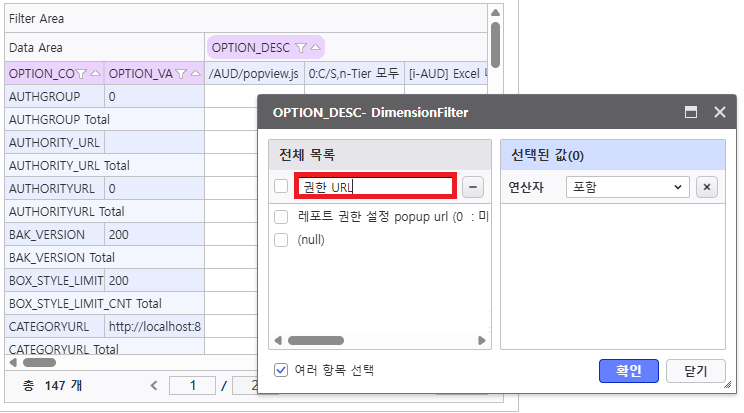Tick the (null) checkbox
This screenshot has height=413, width=744.
281,240
